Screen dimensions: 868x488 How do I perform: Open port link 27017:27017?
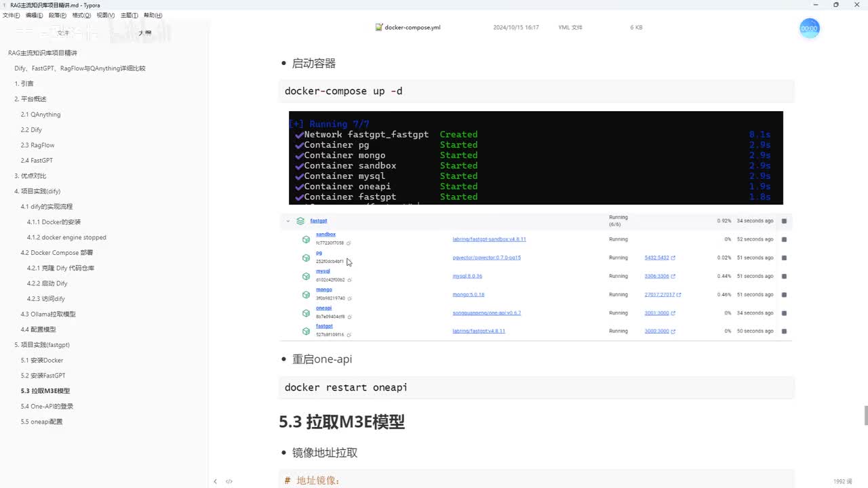[660, 295]
